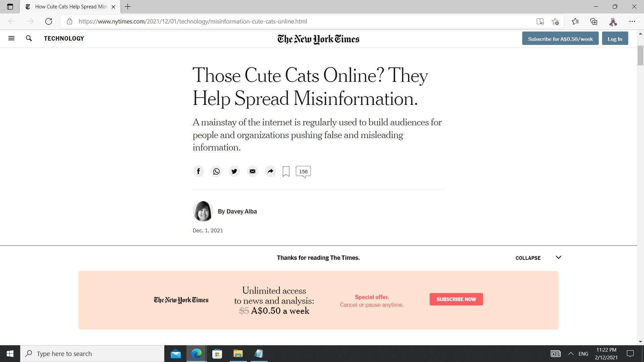Click the ENG language indicator
The height and width of the screenshot is (362, 644).
pyautogui.click(x=583, y=354)
